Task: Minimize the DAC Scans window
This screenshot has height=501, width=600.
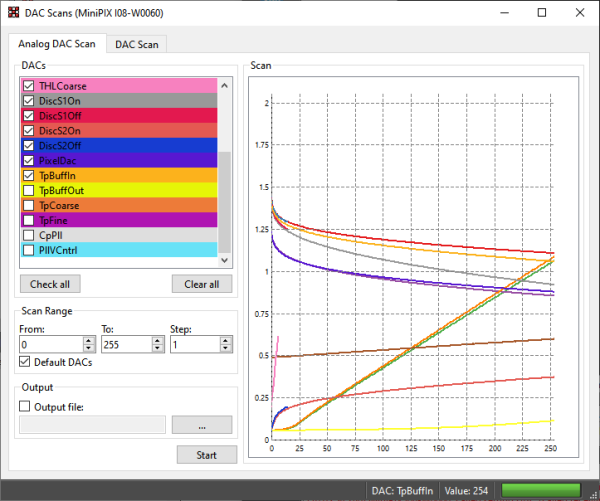Action: pyautogui.click(x=505, y=13)
